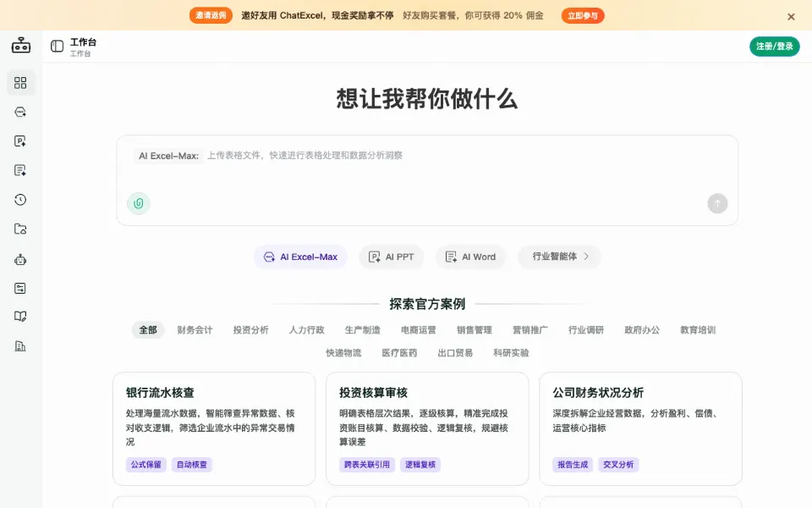This screenshot has height=508, width=812.
Task: Click the 报告生成 tag
Action: click(x=573, y=465)
